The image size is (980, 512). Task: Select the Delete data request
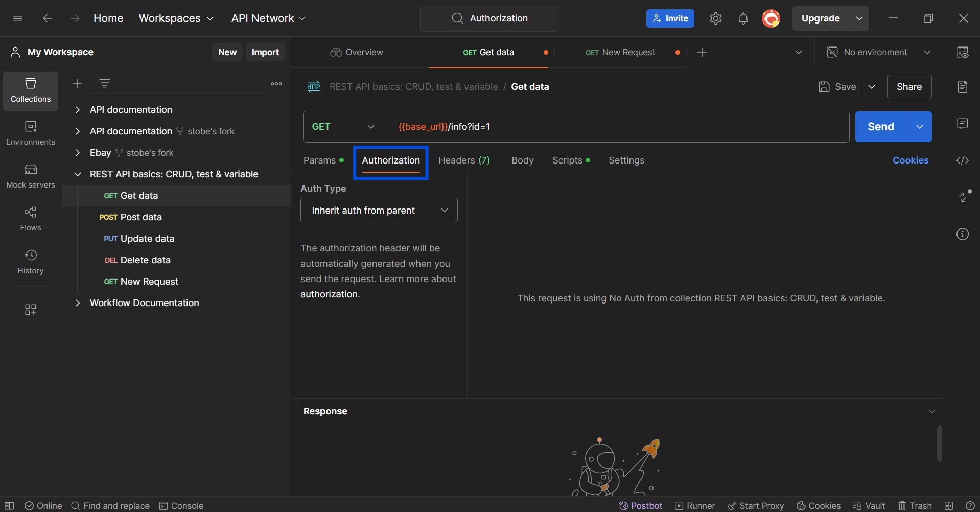(177, 260)
